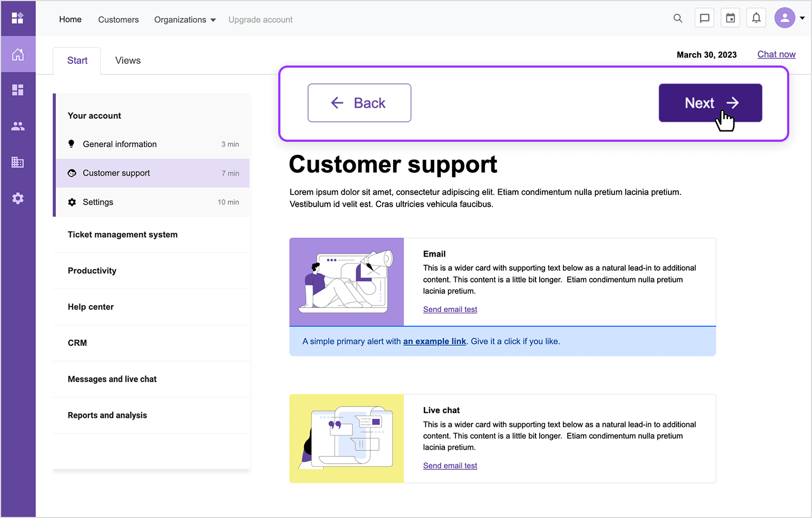The width and height of the screenshot is (812, 518).
Task: Click the 3 min duration label
Action: pos(230,145)
